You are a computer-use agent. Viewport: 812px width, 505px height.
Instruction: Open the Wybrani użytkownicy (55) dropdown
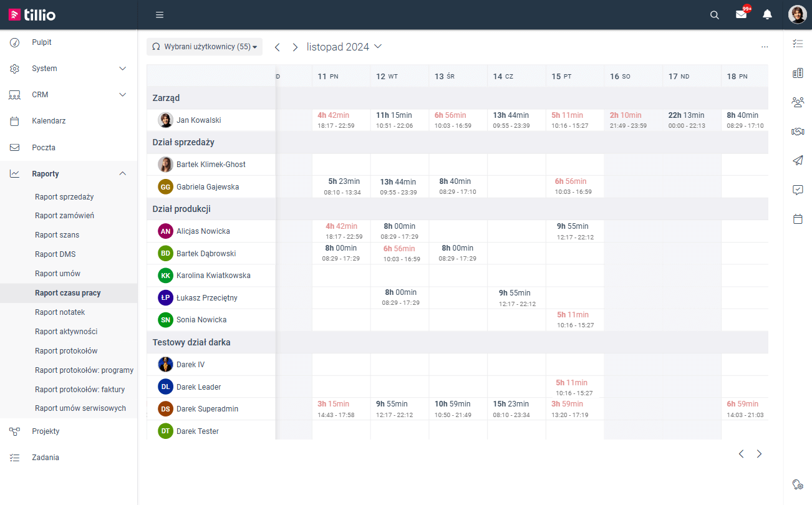click(205, 47)
